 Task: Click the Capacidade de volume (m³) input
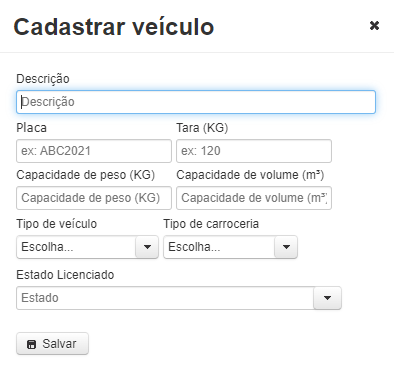click(x=254, y=198)
